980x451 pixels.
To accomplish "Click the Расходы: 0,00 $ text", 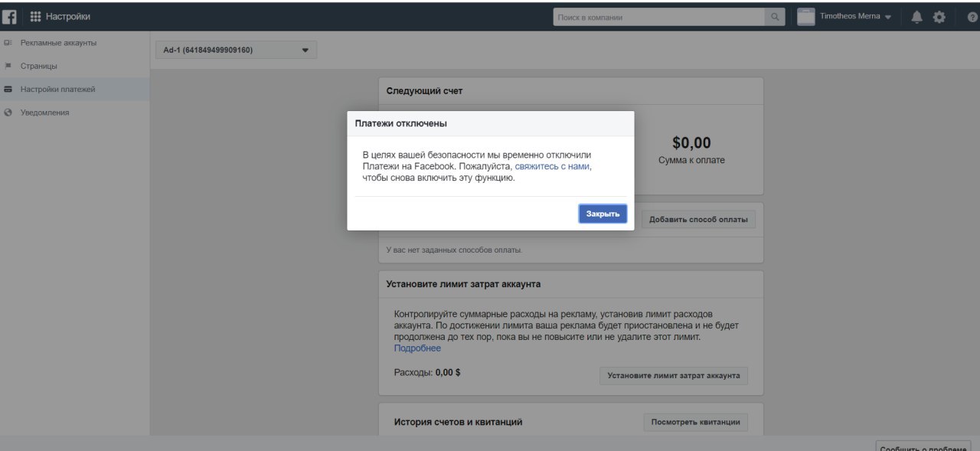I will (427, 373).
